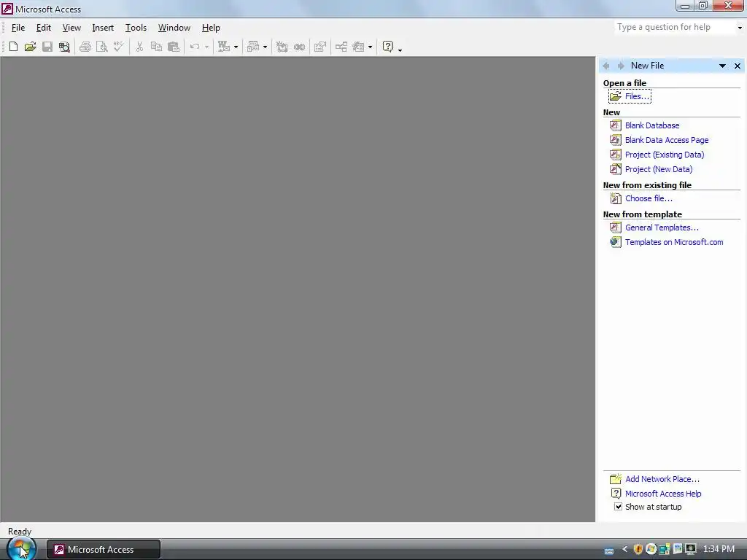747x560 pixels.
Task: Click the Windows Security shield tray icon
Action: click(x=638, y=549)
